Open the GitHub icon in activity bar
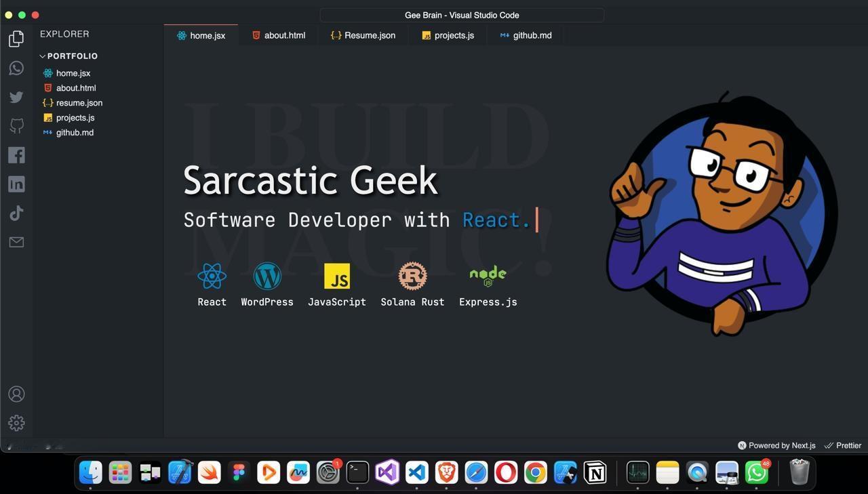 16,125
